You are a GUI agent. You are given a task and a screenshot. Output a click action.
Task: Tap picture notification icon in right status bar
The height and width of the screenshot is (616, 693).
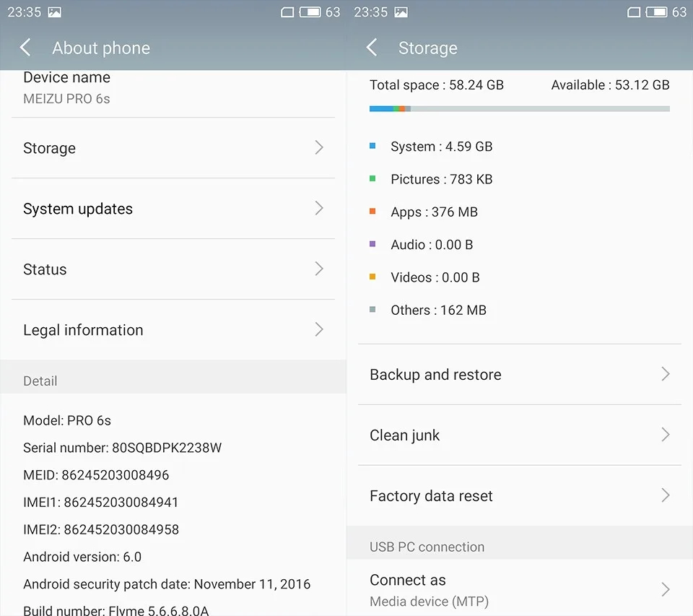(401, 12)
